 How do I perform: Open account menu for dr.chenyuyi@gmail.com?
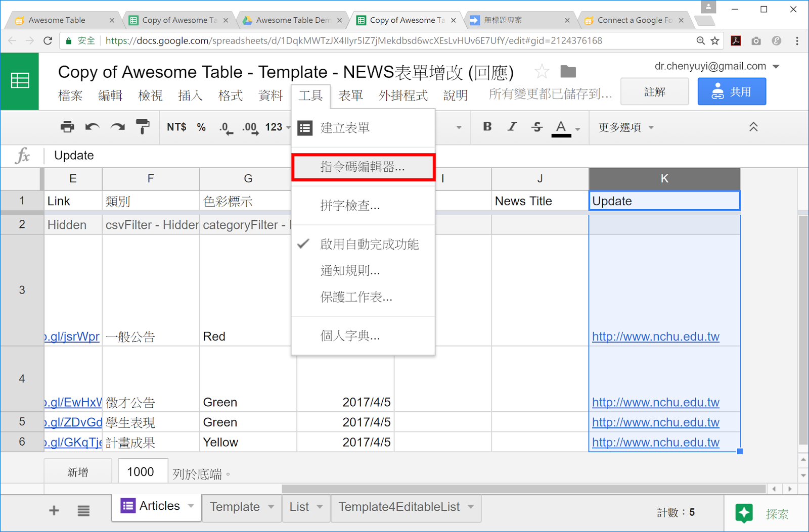point(717,66)
